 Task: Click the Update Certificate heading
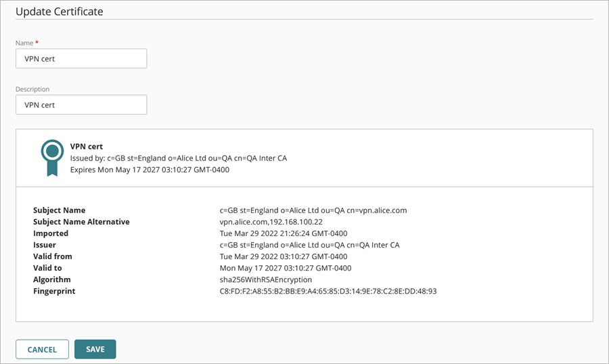click(58, 12)
